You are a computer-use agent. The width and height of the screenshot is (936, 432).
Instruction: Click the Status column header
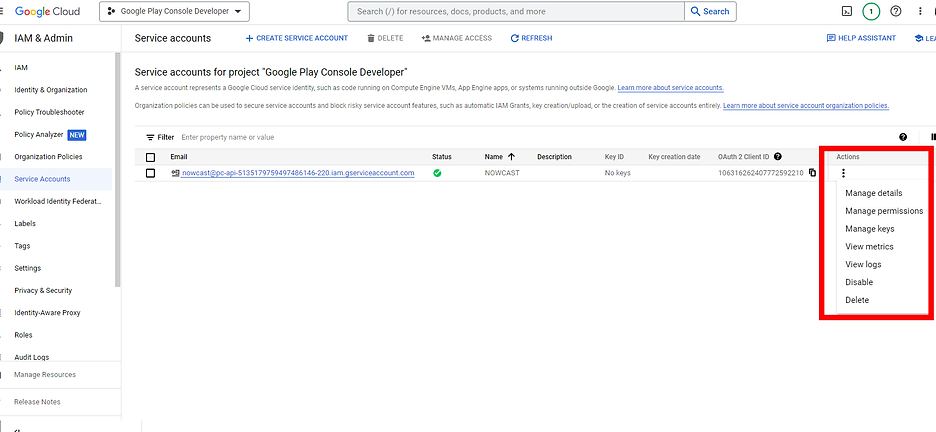[x=442, y=157]
